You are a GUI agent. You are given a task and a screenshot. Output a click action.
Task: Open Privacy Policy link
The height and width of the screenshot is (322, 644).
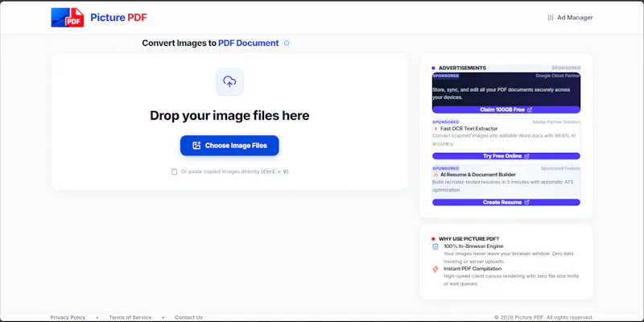pyautogui.click(x=68, y=317)
